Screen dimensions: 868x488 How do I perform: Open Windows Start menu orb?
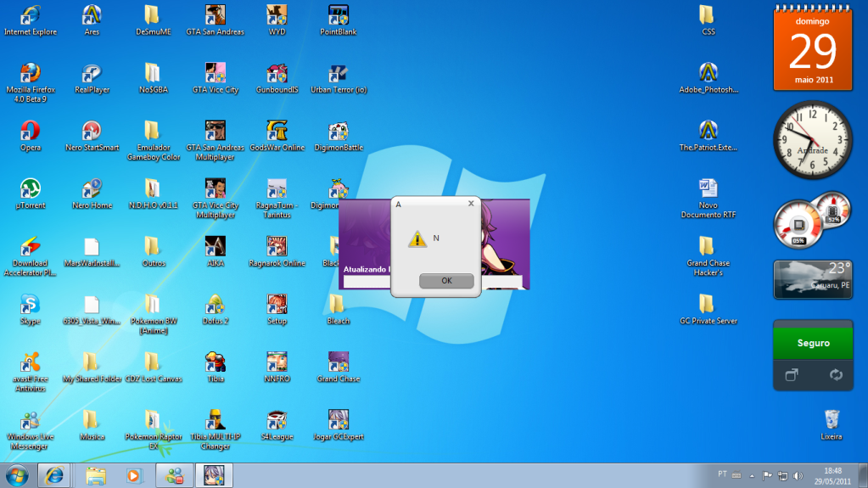(17, 474)
